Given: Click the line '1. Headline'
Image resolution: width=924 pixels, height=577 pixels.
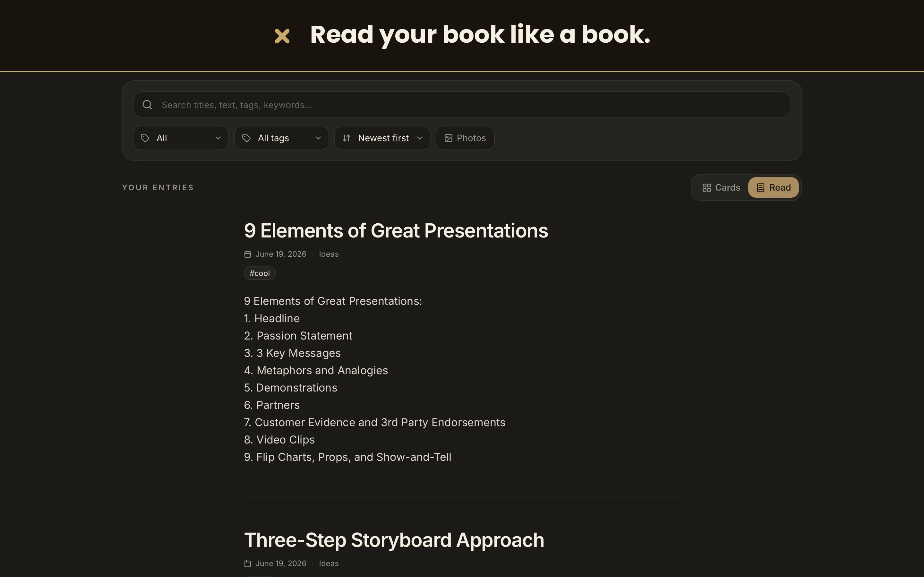Looking at the screenshot, I should pyautogui.click(x=272, y=318).
